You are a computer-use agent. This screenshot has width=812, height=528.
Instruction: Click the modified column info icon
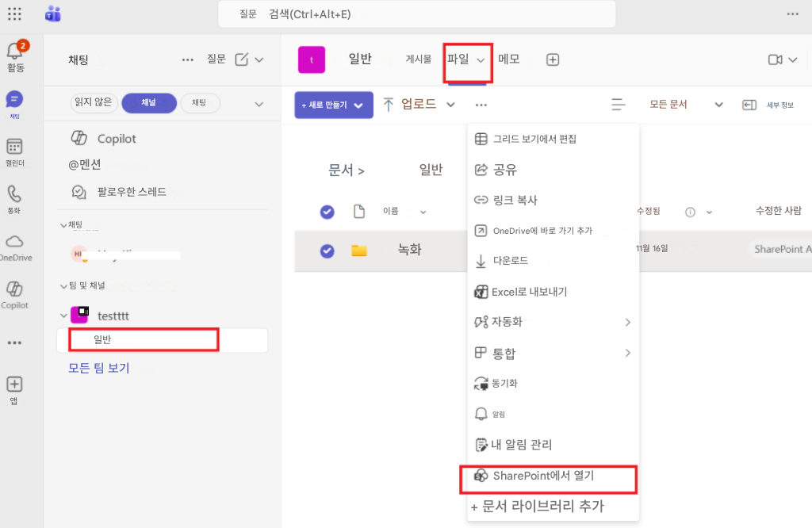click(690, 212)
